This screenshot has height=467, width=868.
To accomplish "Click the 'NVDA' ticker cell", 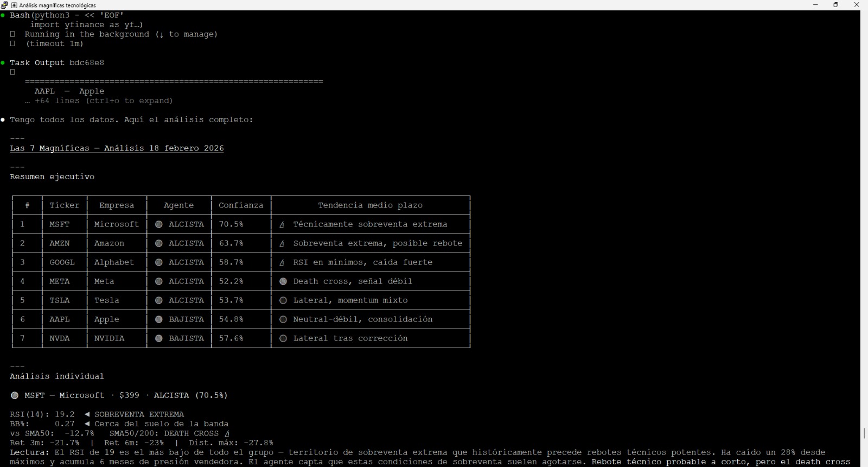I will tap(60, 338).
